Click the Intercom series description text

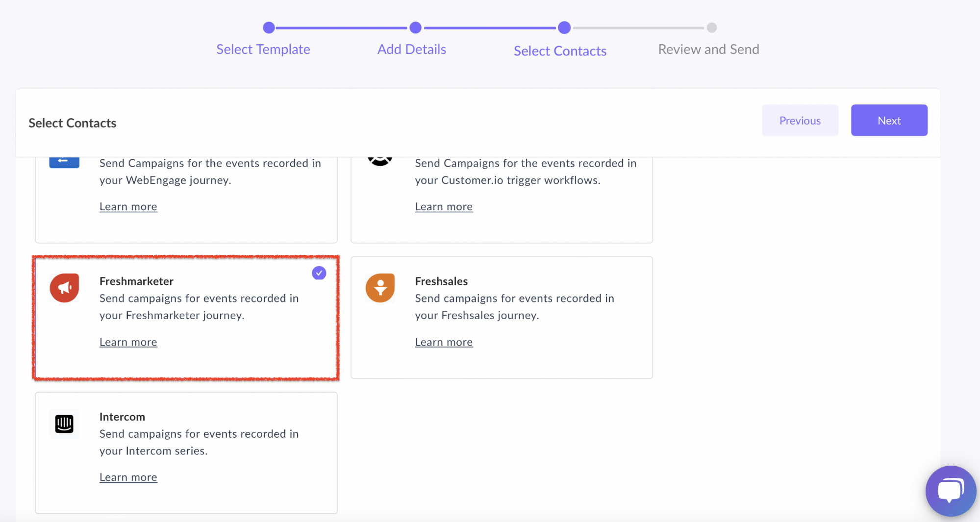coord(199,442)
